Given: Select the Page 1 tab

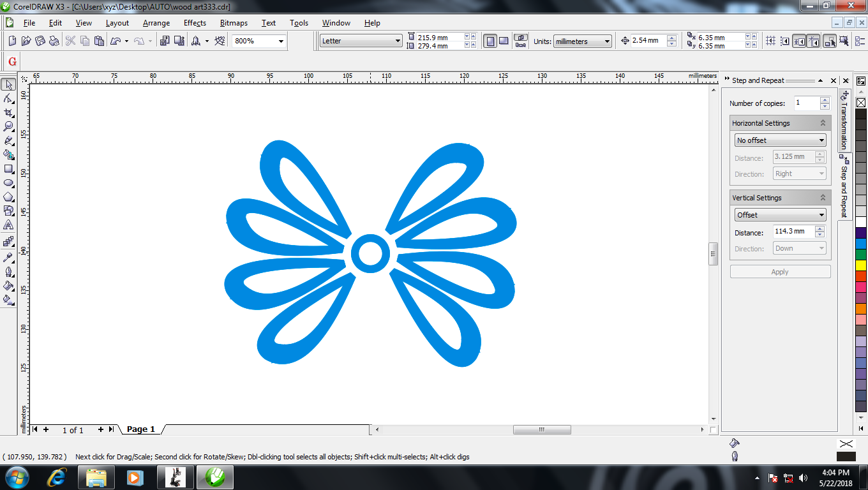Looking at the screenshot, I should (x=141, y=429).
